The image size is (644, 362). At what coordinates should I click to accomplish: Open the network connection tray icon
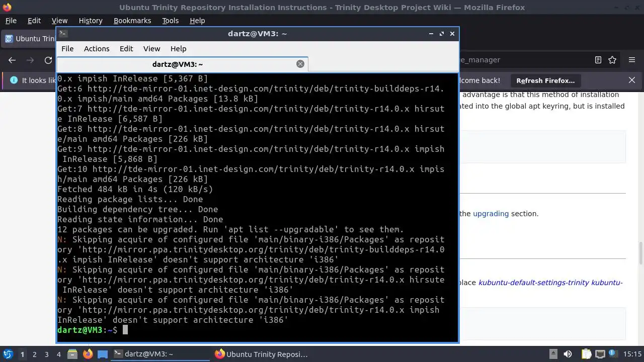click(x=600, y=354)
